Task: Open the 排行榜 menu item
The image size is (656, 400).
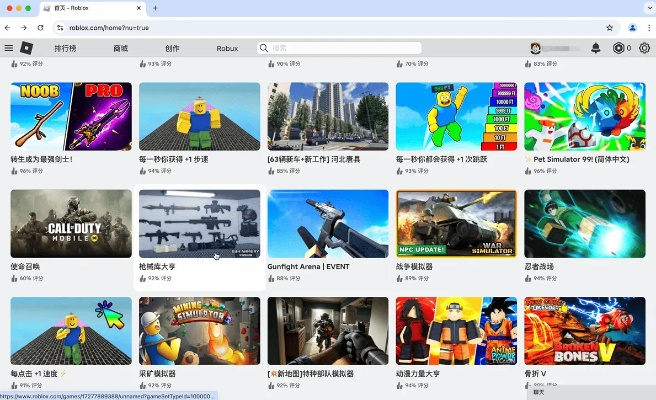Action: point(65,48)
